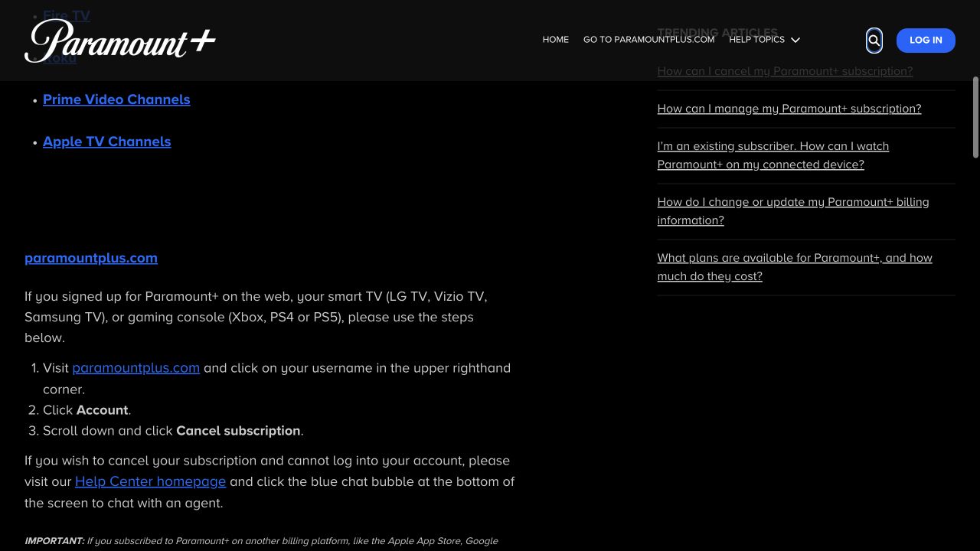The image size is (980, 551).
Task: Visit paramountplus.com link in step 1
Action: pyautogui.click(x=136, y=368)
